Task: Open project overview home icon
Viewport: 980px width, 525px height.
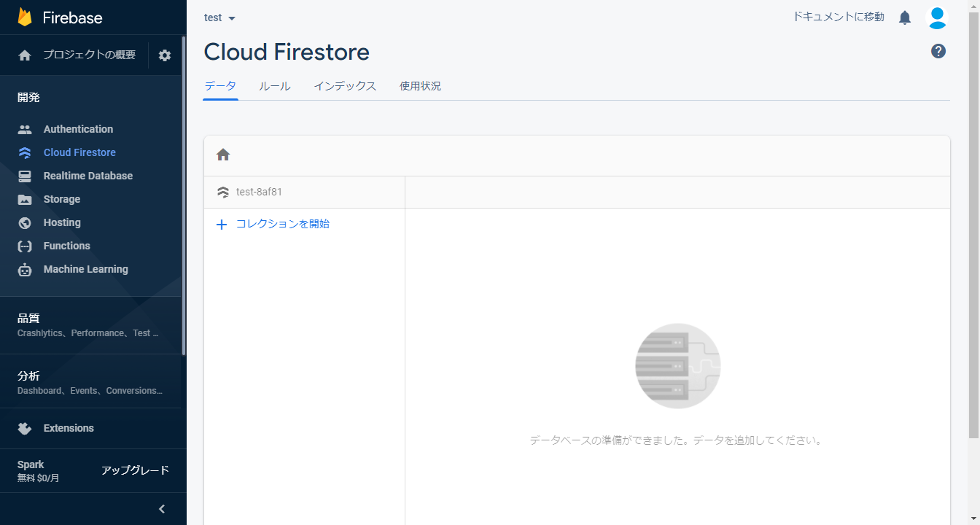Action: (25, 55)
